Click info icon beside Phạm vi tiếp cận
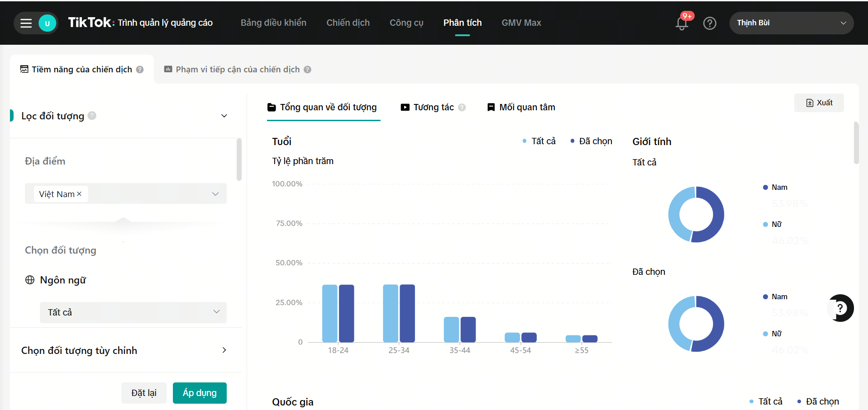The height and width of the screenshot is (410, 868). 308,70
